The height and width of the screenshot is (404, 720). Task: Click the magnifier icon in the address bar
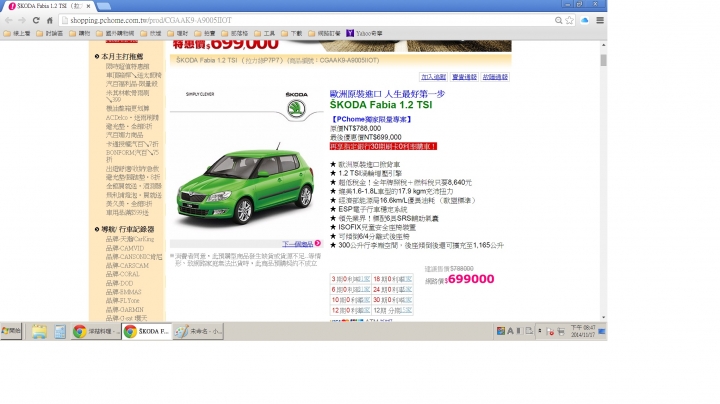[x=558, y=20]
